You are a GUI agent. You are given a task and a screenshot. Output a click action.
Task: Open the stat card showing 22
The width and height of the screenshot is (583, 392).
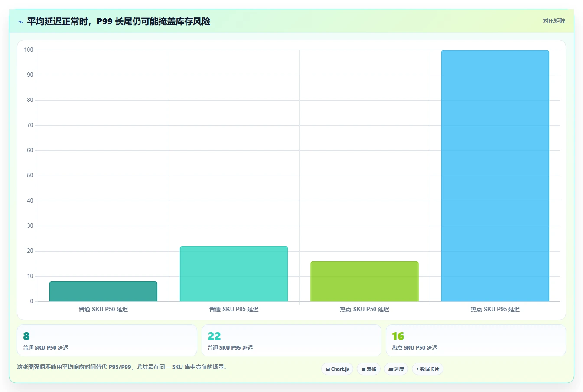(291, 340)
